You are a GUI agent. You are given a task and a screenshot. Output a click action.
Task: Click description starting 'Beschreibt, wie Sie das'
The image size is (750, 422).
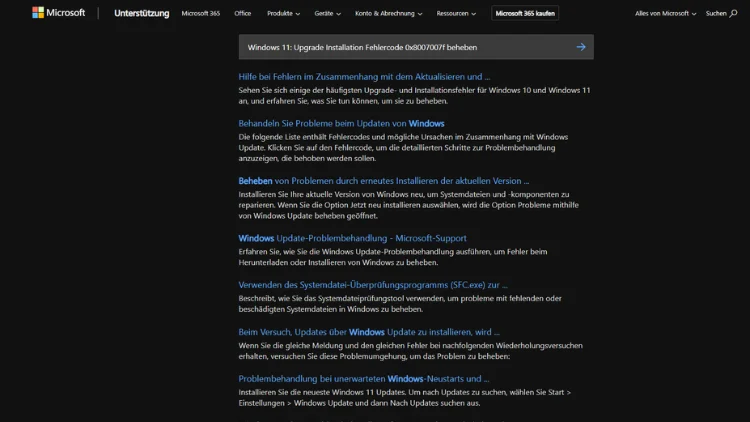(400, 304)
